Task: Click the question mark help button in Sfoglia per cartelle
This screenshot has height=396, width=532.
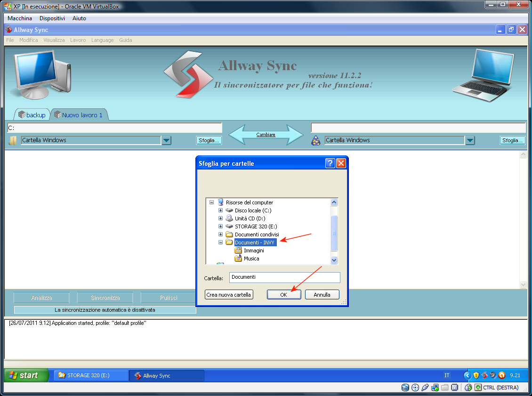Action: [330, 163]
